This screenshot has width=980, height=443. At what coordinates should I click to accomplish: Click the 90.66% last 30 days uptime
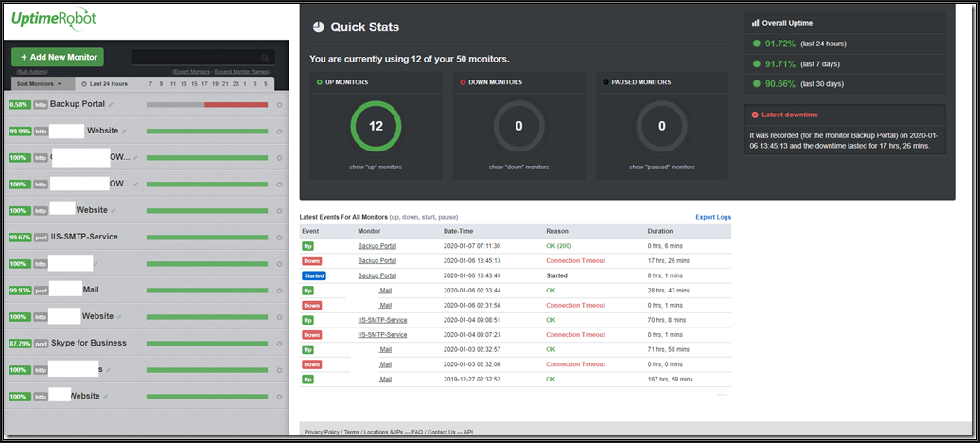[780, 84]
